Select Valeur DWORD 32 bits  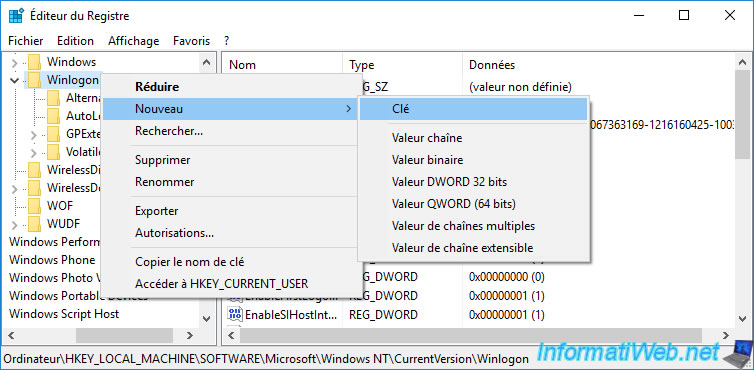click(474, 182)
